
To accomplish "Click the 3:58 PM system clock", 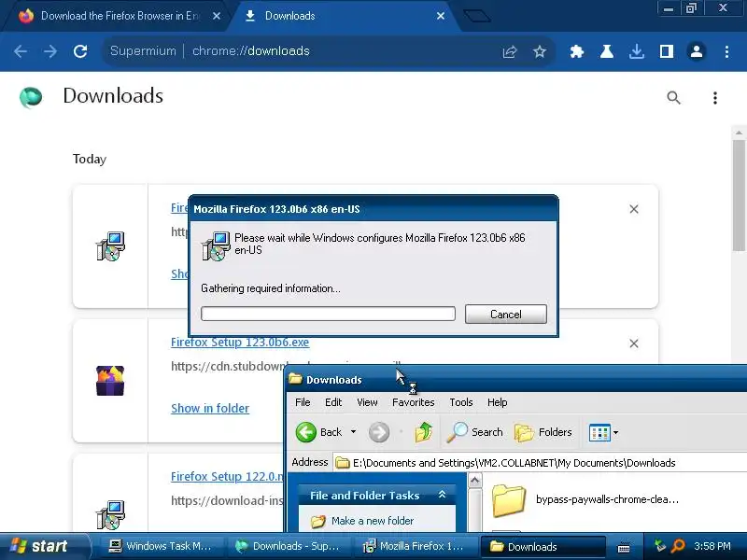I will [x=712, y=546].
